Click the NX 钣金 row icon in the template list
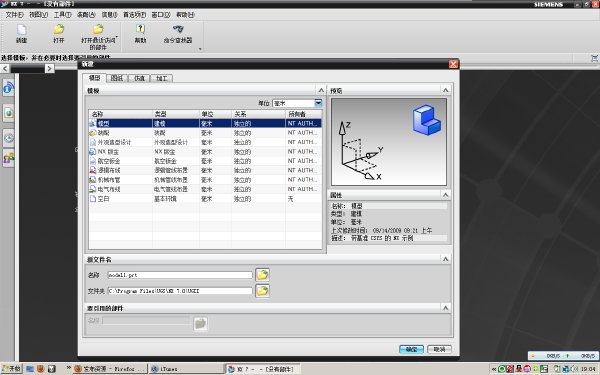Screen dimensions: 600x375 pyautogui.click(x=92, y=152)
